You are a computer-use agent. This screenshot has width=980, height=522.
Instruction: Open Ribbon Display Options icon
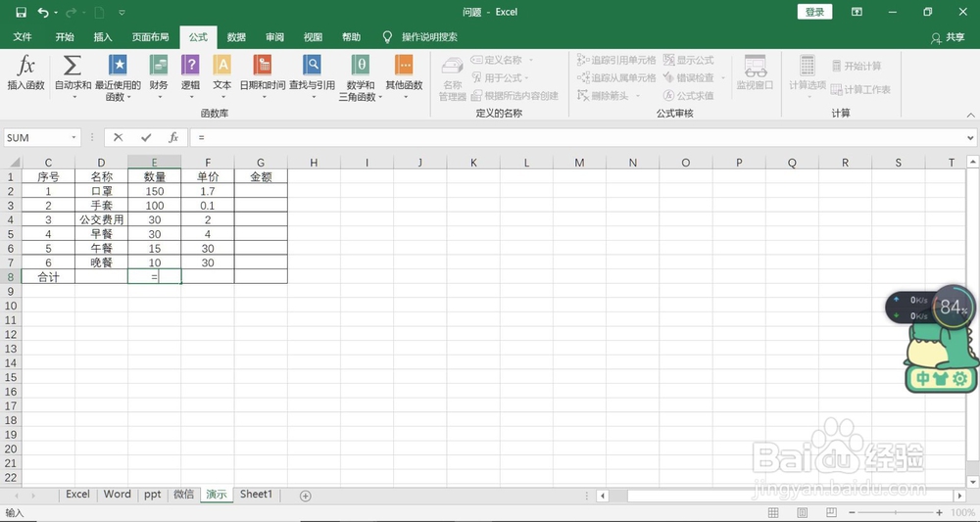(857, 12)
